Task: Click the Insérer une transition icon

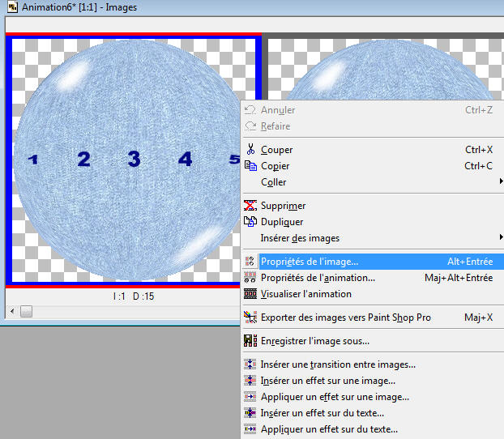Action: (250, 364)
